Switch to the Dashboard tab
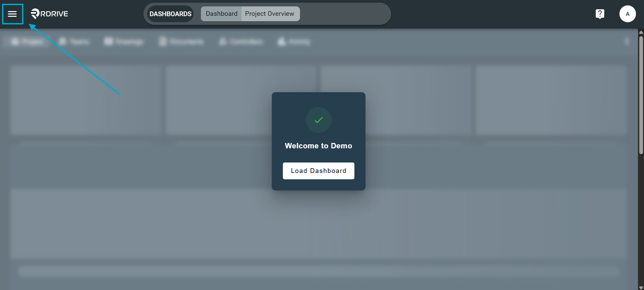Viewport: 644px width, 290px height. [x=221, y=14]
